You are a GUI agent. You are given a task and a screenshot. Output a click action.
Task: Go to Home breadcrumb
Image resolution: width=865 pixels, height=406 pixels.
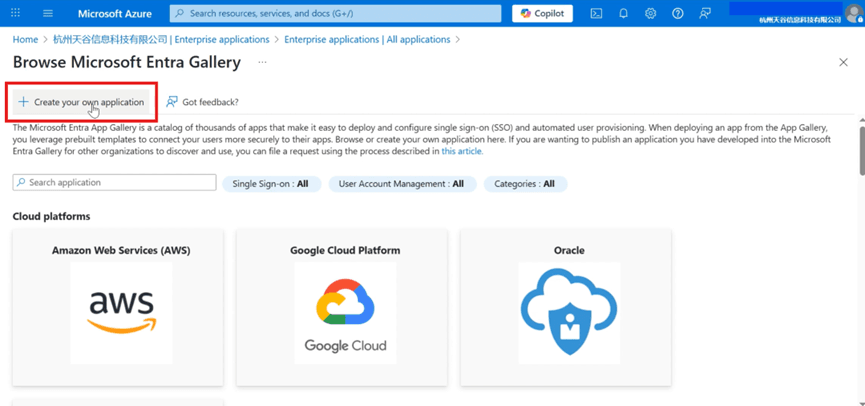(x=25, y=40)
